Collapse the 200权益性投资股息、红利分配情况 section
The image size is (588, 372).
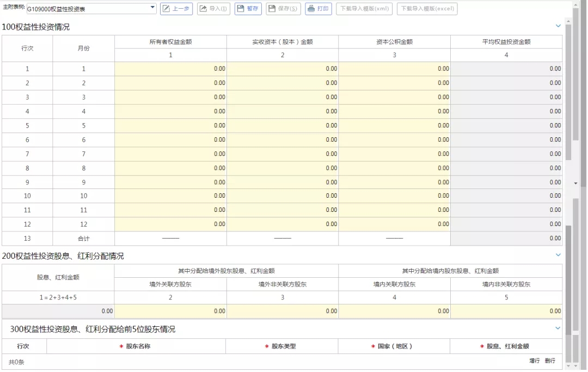pyautogui.click(x=558, y=255)
